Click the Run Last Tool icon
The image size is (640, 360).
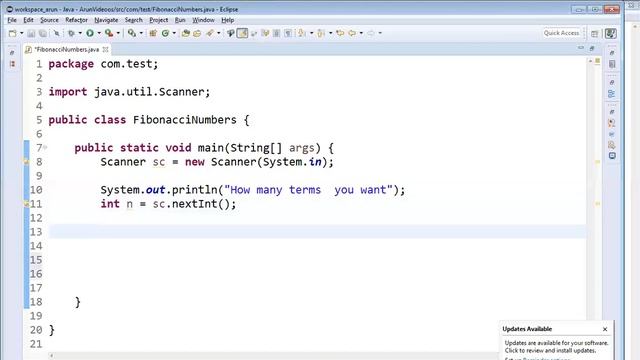[109, 33]
